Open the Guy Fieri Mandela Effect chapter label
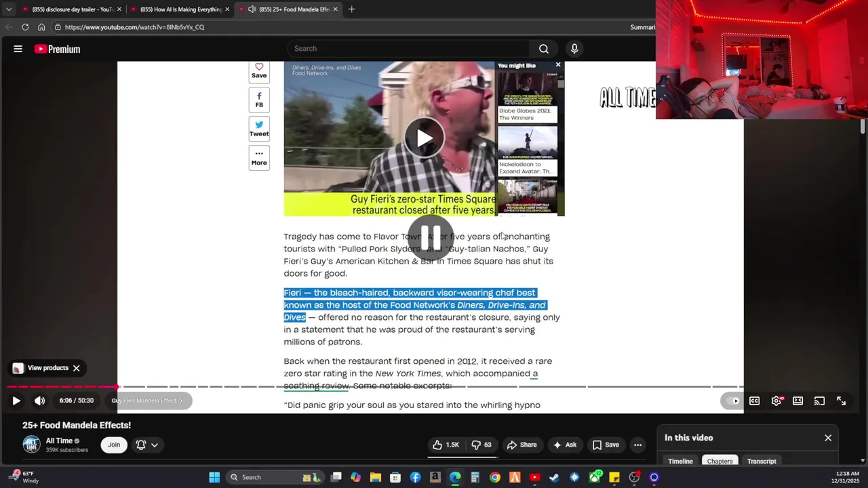 [x=147, y=401]
